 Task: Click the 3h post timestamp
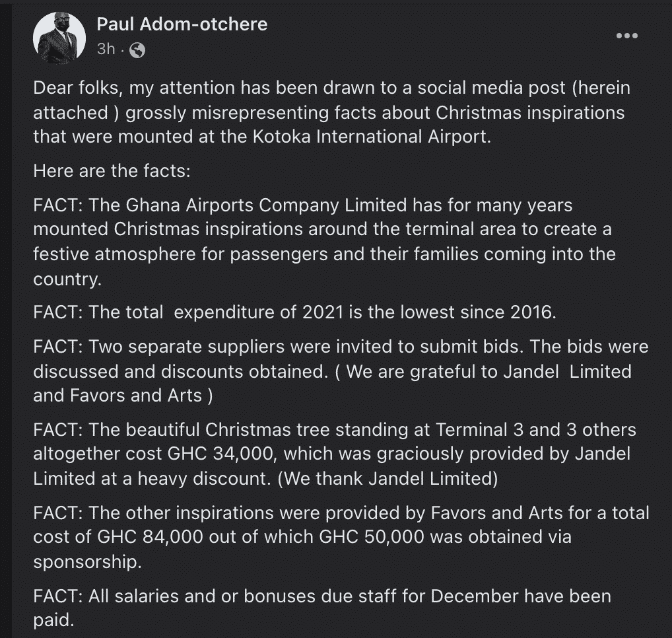pyautogui.click(x=106, y=50)
